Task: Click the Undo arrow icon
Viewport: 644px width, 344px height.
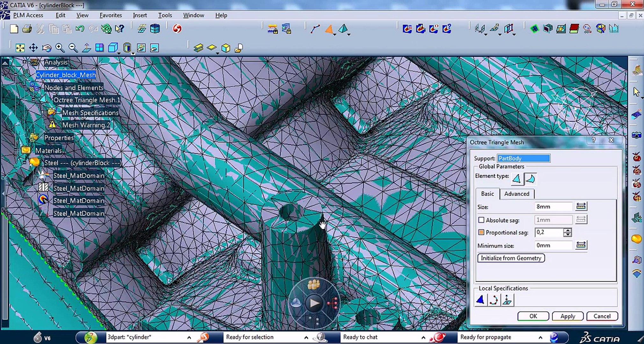Action: coord(80,29)
